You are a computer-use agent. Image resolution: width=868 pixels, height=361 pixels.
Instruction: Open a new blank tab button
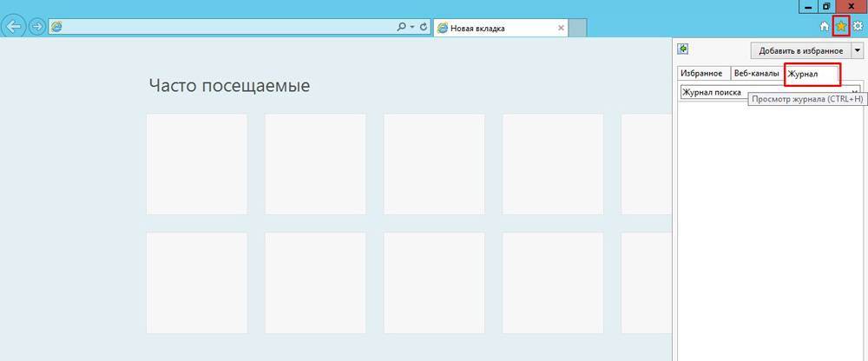[x=578, y=28]
